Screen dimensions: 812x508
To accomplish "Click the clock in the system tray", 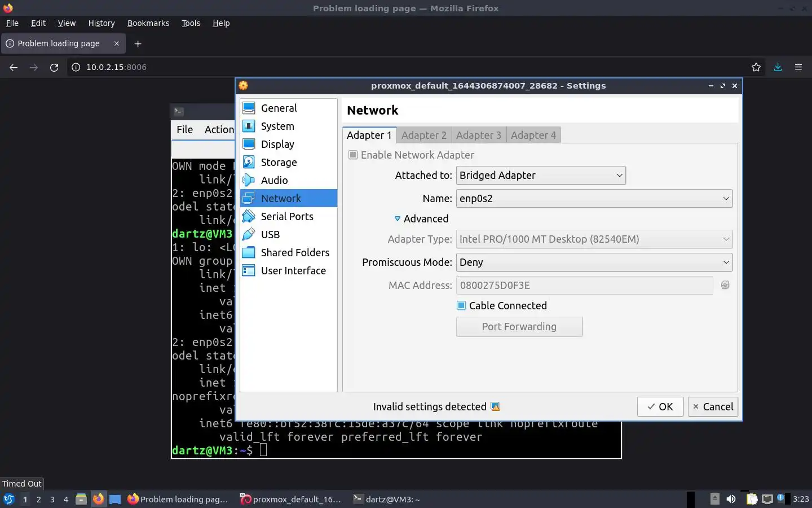I will [801, 499].
